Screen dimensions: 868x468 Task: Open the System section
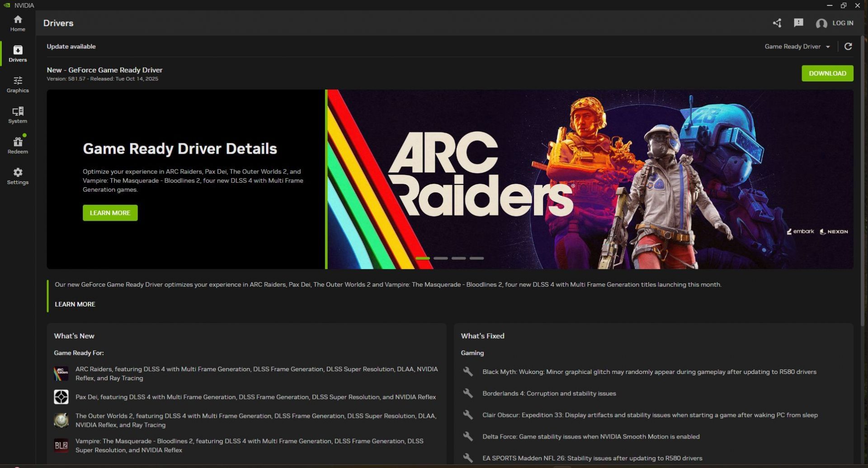18,115
